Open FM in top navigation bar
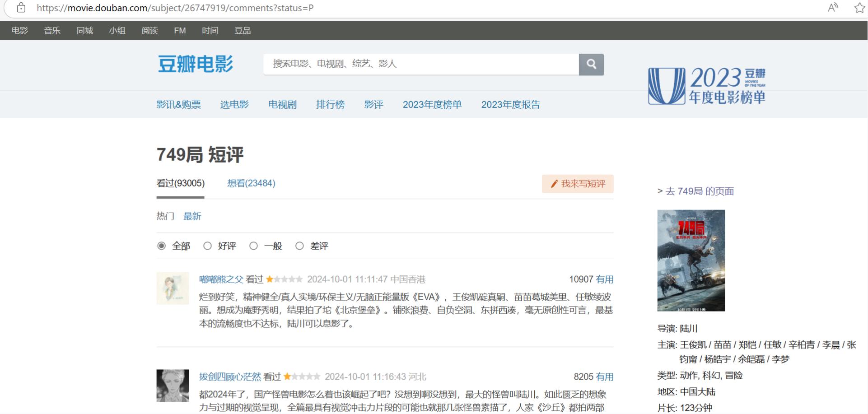This screenshot has height=414, width=868. [180, 30]
